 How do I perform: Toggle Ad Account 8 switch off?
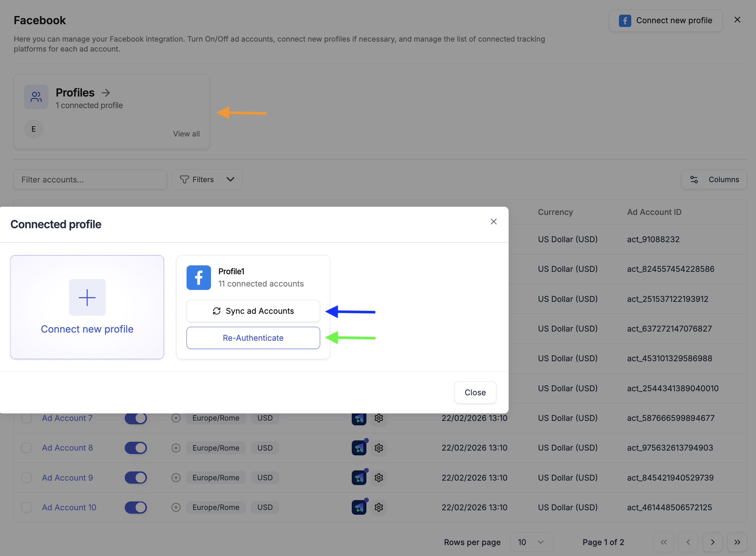click(x=136, y=448)
